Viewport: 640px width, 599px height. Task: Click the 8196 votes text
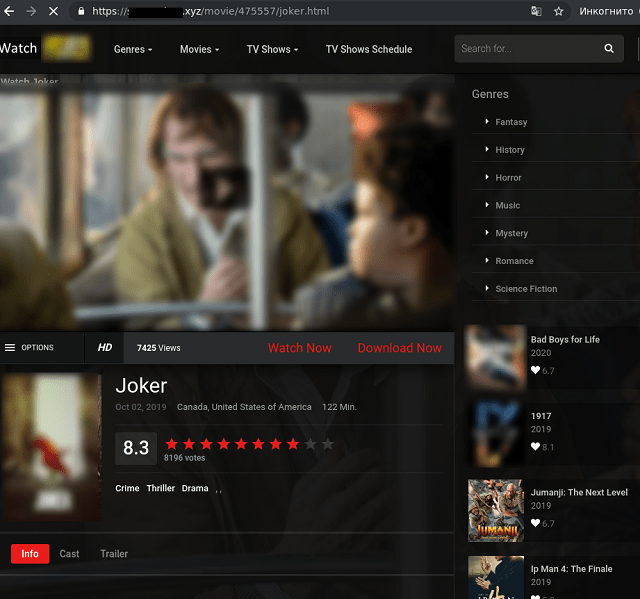tap(184, 458)
